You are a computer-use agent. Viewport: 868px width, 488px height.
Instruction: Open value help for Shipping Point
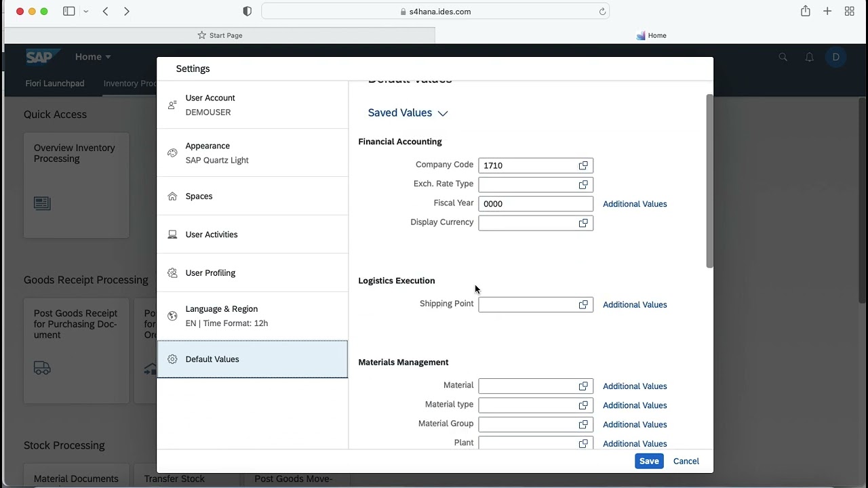point(583,305)
